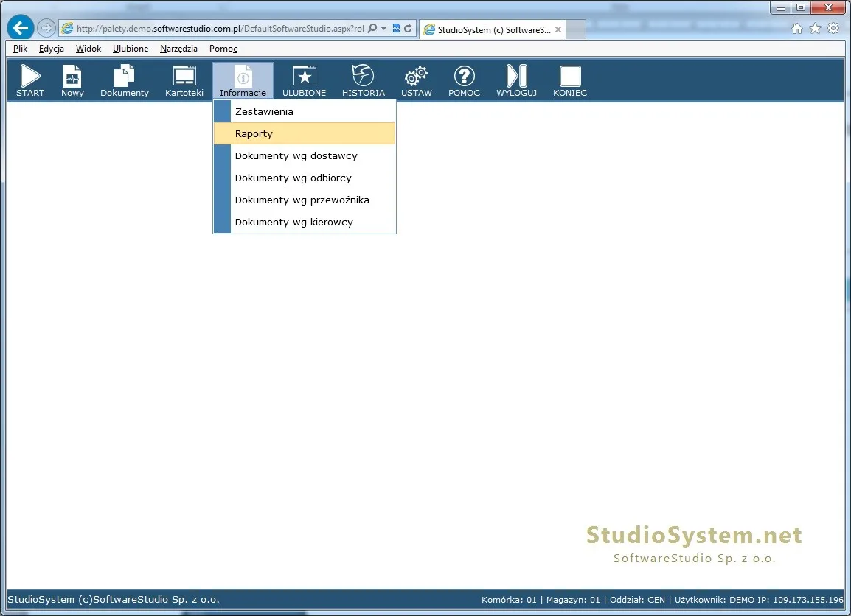Open the ULUBIONE star icon
The height and width of the screenshot is (616, 851).
(x=304, y=80)
